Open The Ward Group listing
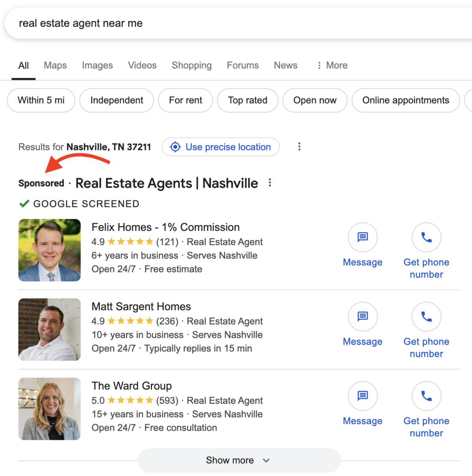Image resolution: width=472 pixels, height=476 pixels. tap(132, 386)
